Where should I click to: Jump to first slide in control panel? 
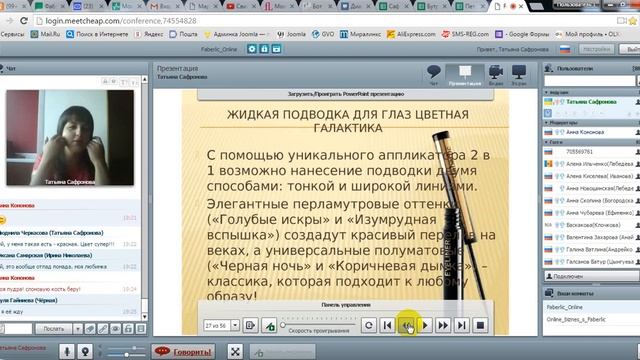click(x=387, y=325)
